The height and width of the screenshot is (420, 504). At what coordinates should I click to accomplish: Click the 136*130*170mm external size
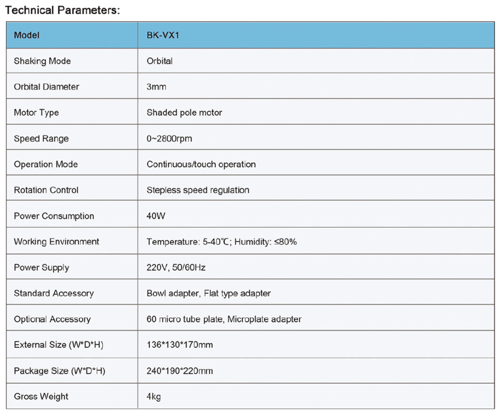pyautogui.click(x=179, y=345)
